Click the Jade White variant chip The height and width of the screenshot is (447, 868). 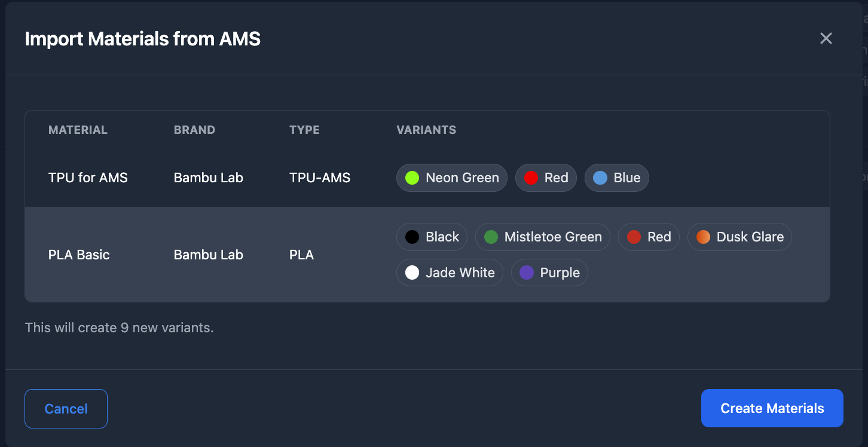449,273
